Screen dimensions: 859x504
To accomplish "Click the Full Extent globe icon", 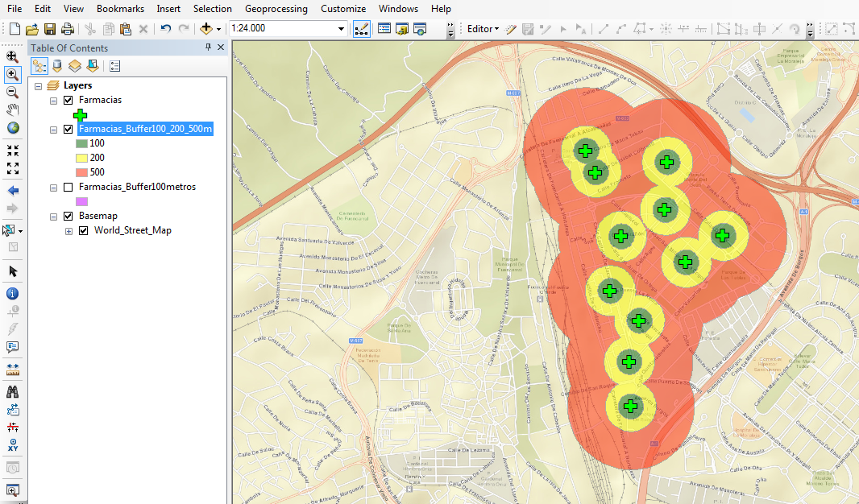I will tap(12, 128).
